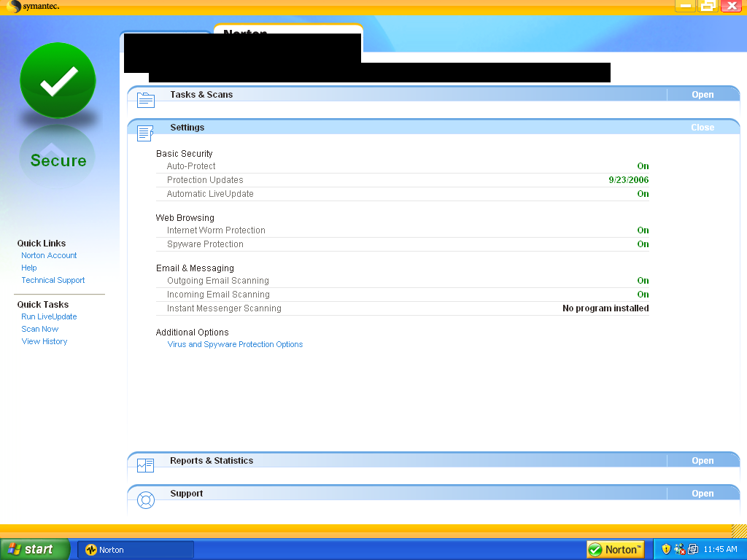Click the Norton system tray button
Viewport: 747px width, 560px height.
tap(616, 550)
